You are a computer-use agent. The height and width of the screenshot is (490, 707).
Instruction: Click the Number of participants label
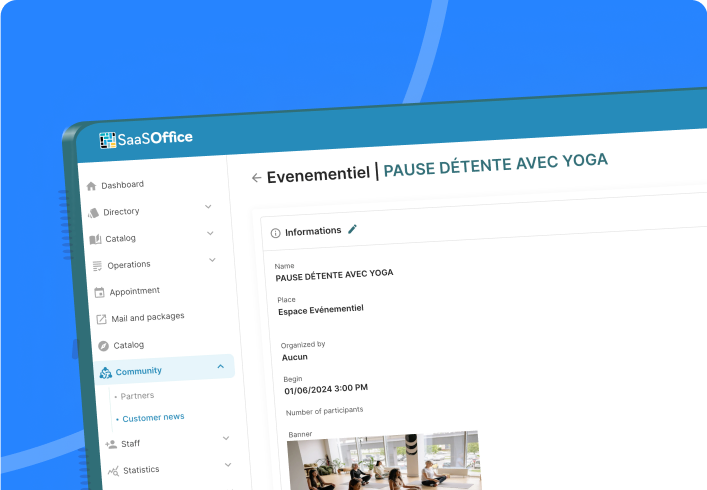pos(324,411)
